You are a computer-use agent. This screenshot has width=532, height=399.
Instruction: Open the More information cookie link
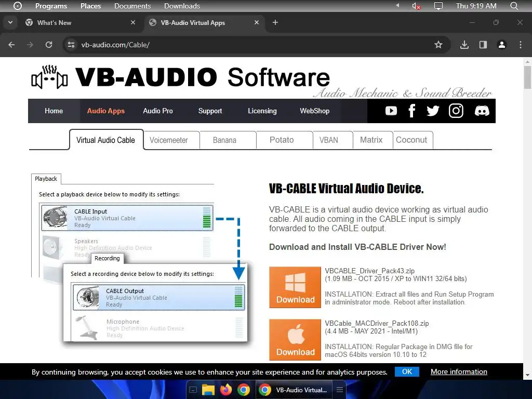click(459, 371)
